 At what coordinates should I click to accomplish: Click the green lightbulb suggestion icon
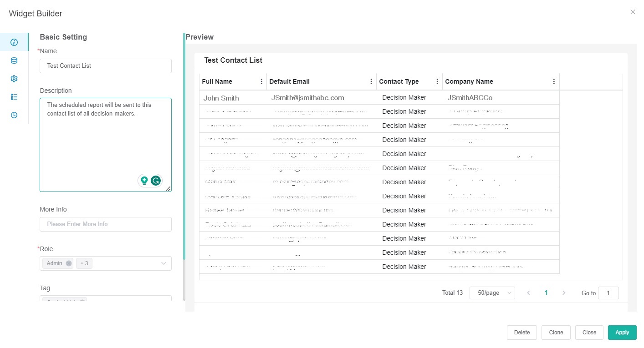coord(144,181)
